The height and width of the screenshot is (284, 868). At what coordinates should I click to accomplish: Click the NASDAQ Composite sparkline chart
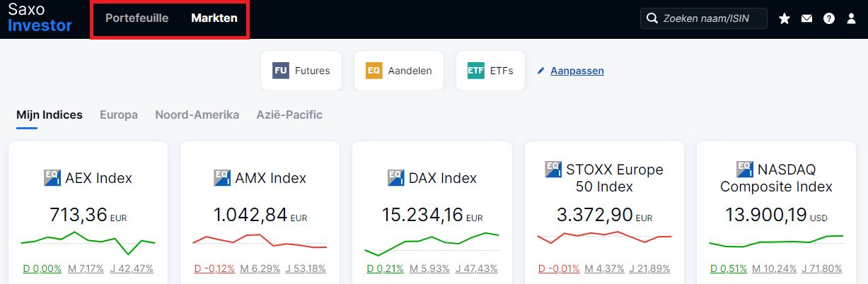point(776,241)
